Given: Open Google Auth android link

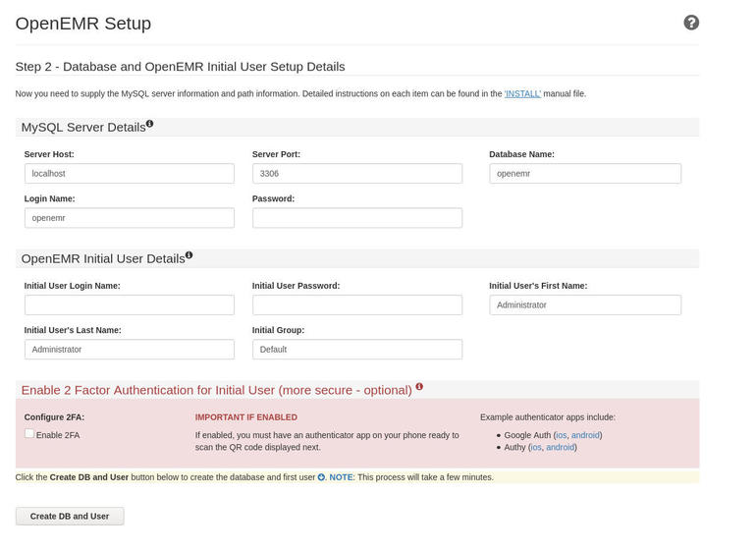Looking at the screenshot, I should coord(585,435).
